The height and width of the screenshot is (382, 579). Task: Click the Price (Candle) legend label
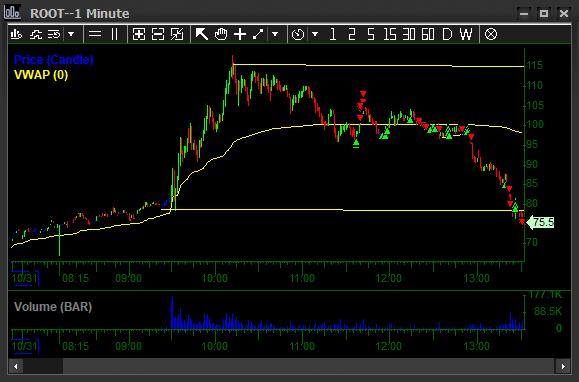click(54, 59)
